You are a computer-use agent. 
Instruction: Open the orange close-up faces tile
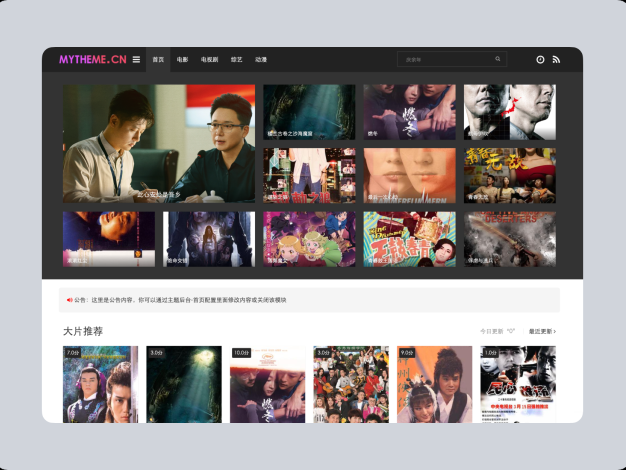(410, 175)
